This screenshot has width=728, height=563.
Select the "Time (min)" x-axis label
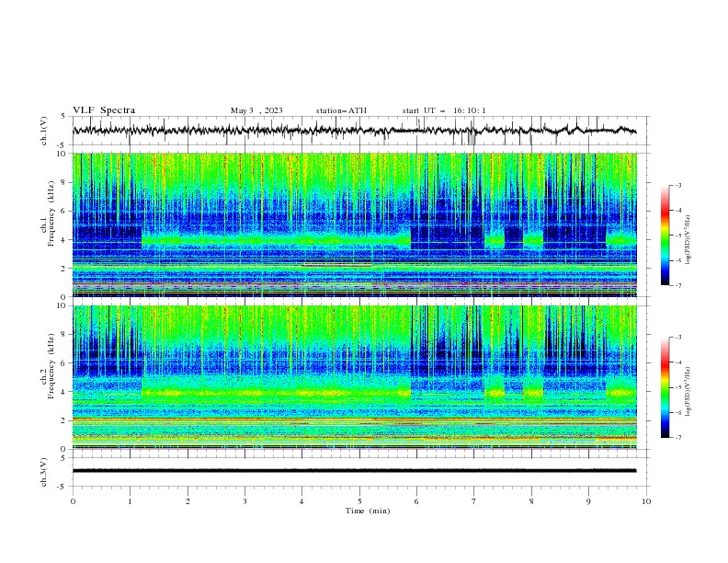point(368,511)
